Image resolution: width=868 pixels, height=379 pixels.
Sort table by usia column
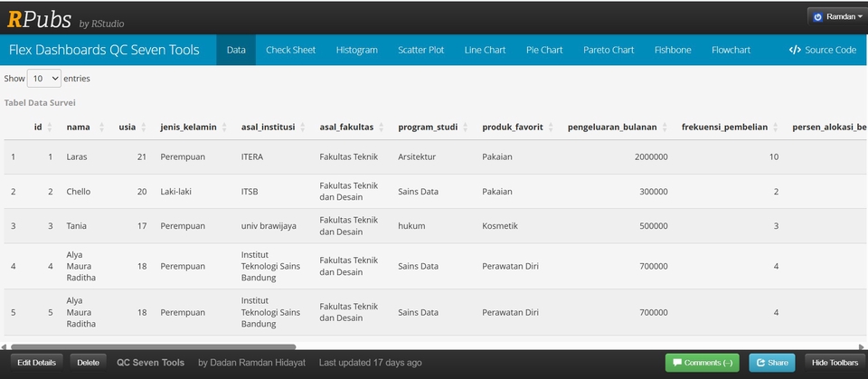pos(132,127)
